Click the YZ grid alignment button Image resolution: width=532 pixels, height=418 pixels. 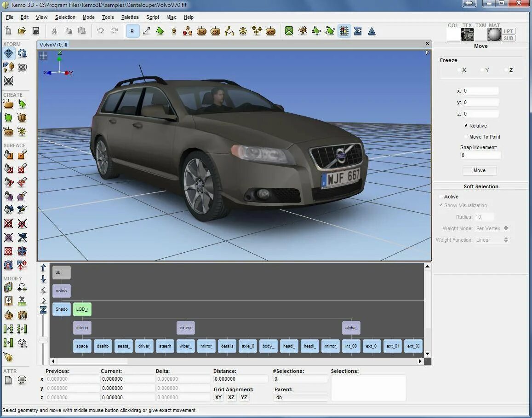pos(244,397)
